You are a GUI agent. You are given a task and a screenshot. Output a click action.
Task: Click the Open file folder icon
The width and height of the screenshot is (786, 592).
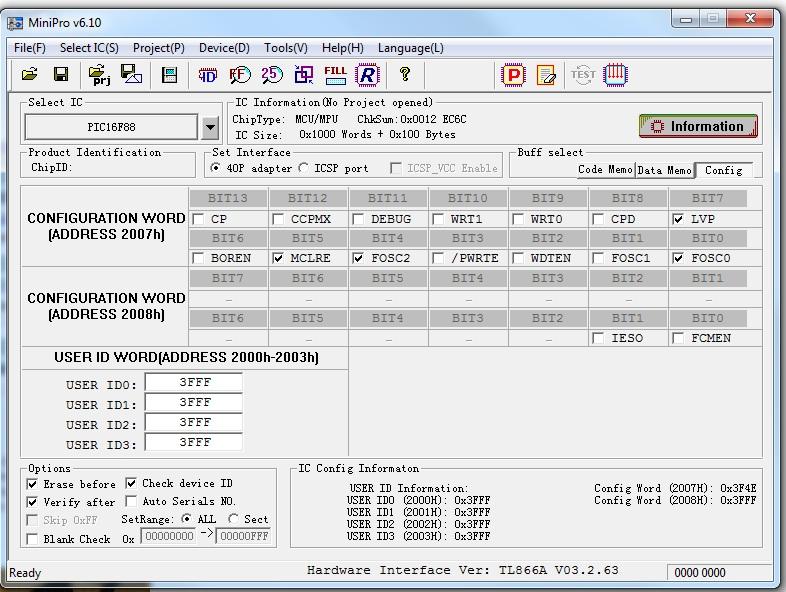tap(30, 75)
